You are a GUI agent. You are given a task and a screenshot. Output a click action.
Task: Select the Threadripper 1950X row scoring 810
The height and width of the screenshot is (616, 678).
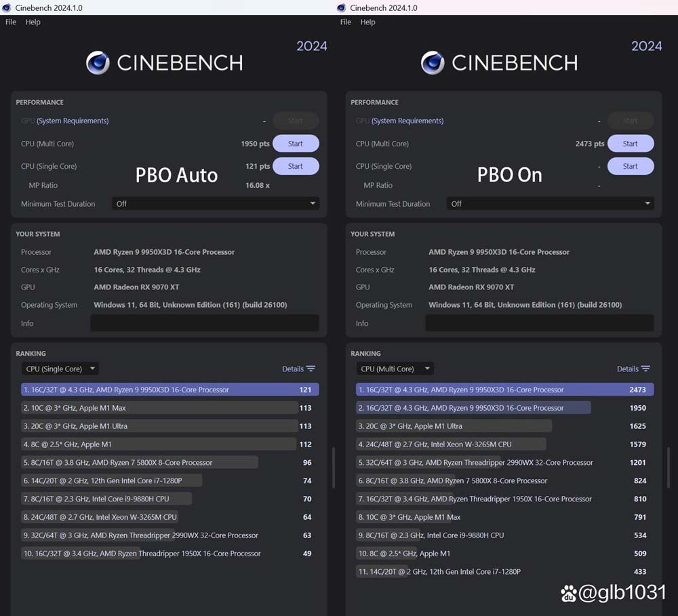504,498
